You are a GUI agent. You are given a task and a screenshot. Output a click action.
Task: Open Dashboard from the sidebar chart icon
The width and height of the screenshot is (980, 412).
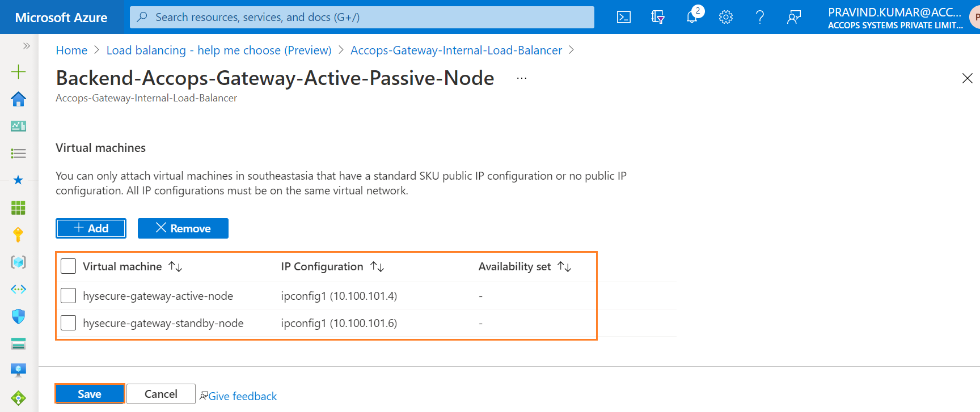18,126
